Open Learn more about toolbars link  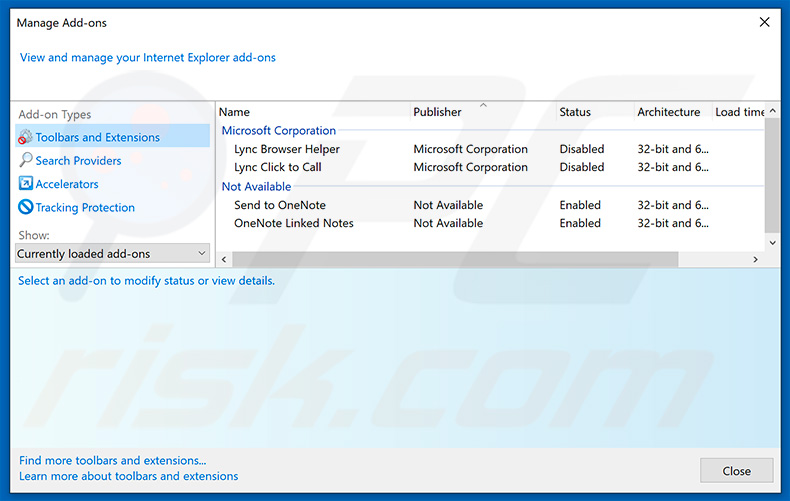128,476
